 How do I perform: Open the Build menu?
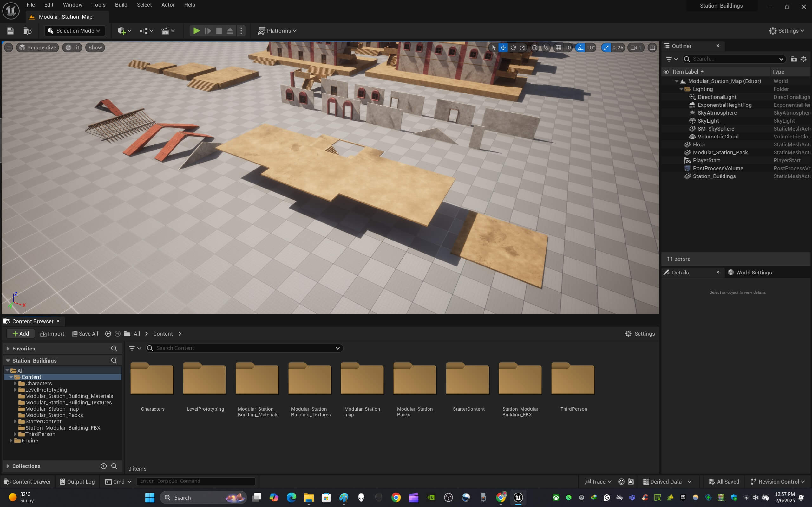(121, 5)
